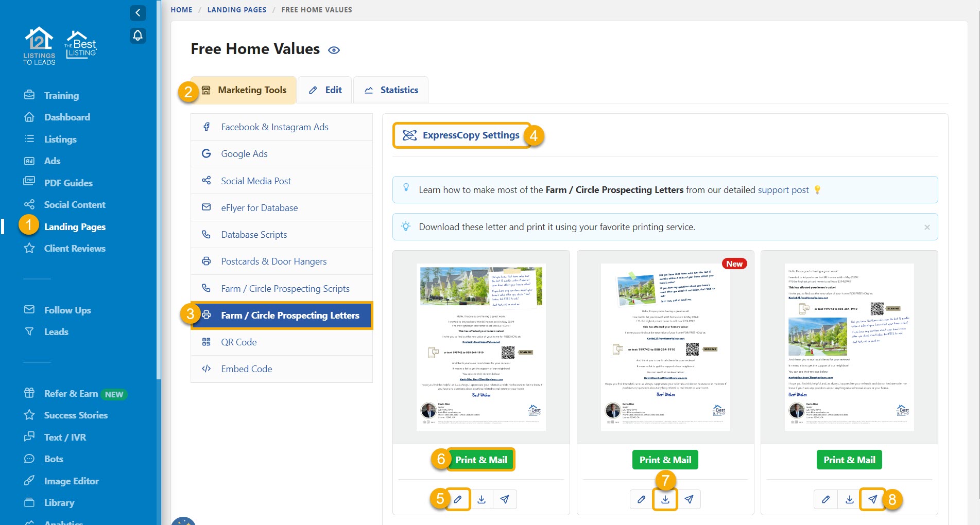Click send icon under second letter
Viewport: 980px width, 525px height.
pos(689,499)
